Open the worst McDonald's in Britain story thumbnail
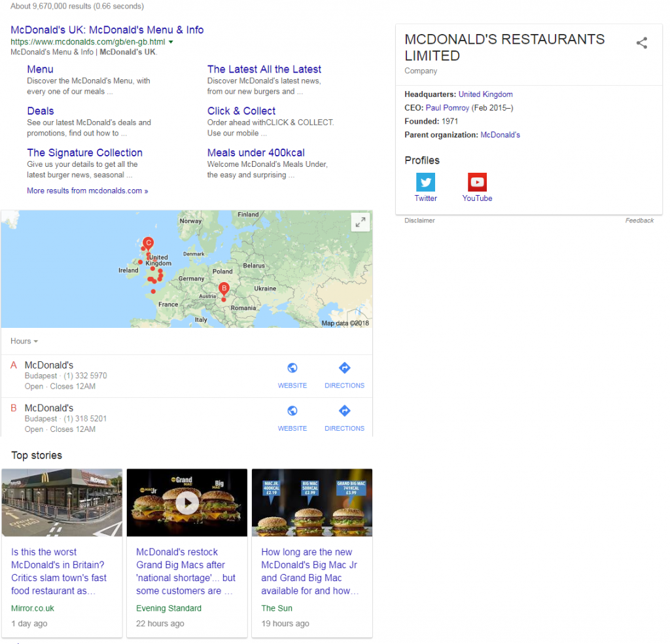The height and width of the screenshot is (644, 670). coord(62,503)
